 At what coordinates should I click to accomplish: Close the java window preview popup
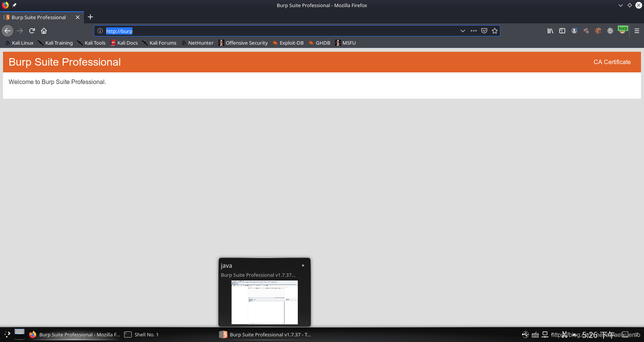303,265
